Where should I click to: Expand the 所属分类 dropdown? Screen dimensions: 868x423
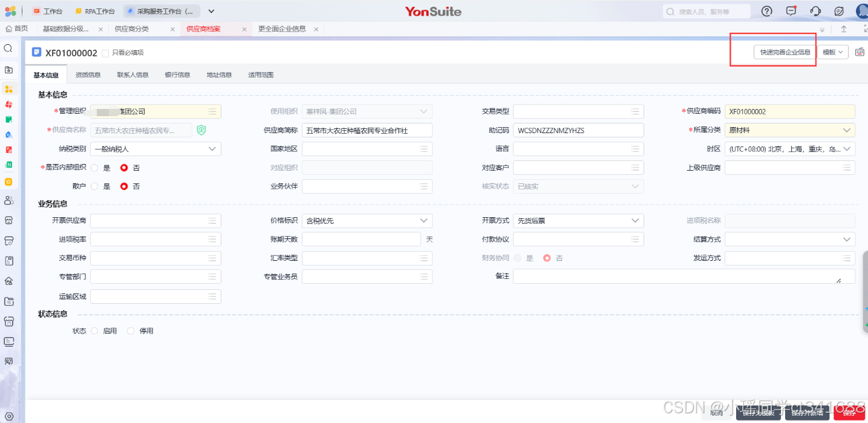(846, 130)
